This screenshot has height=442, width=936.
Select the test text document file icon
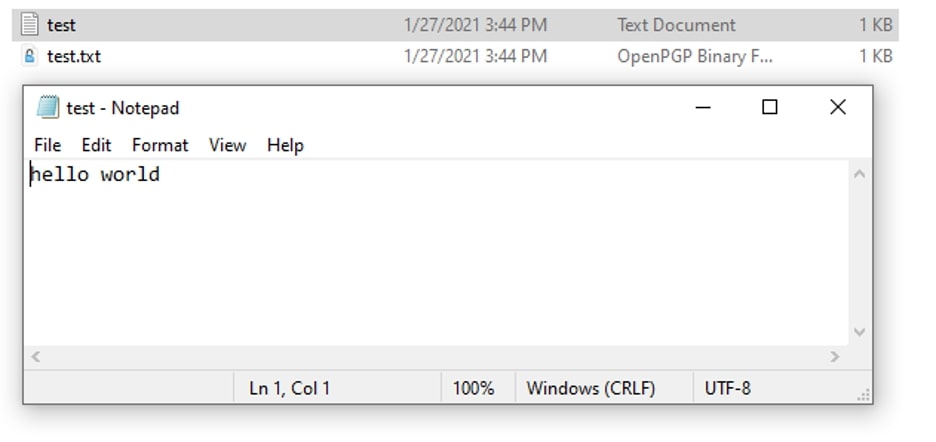(x=29, y=24)
